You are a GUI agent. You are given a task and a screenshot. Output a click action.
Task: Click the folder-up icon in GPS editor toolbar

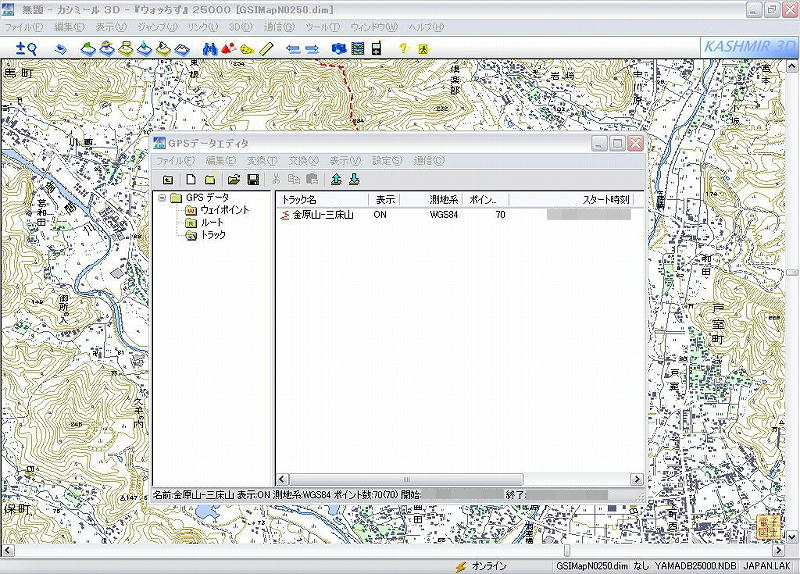tap(168, 180)
